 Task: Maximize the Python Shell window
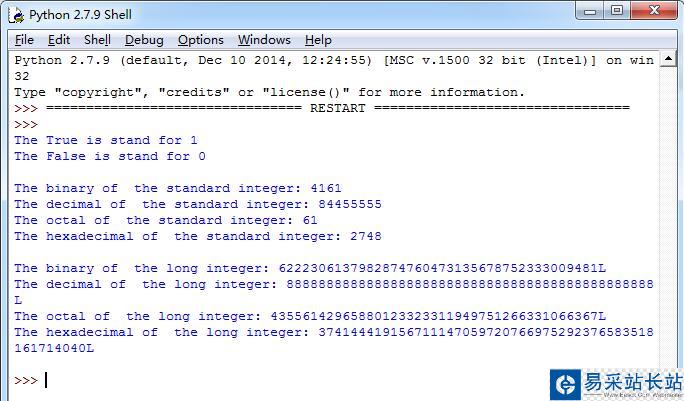617,11
